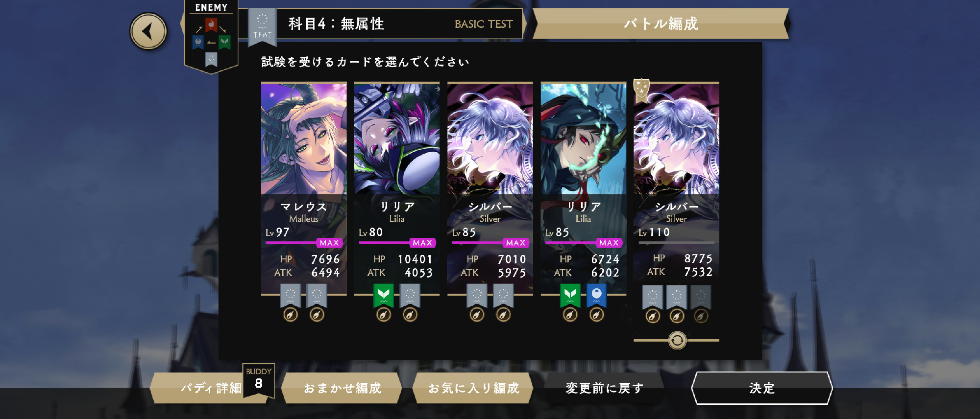Open バディ詳細 buddy details
Viewport: 980px width, 419px height.
pos(211,388)
